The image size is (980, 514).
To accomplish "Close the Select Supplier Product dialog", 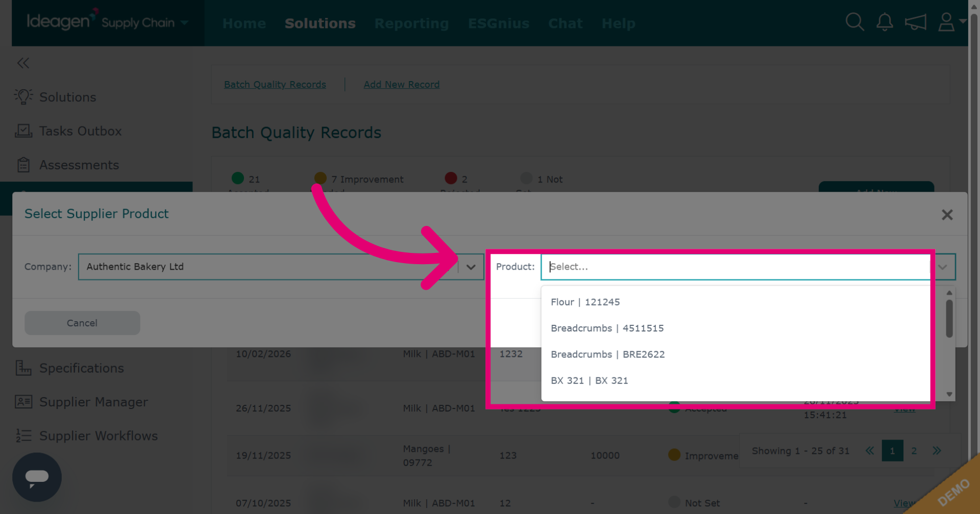I will pyautogui.click(x=947, y=215).
